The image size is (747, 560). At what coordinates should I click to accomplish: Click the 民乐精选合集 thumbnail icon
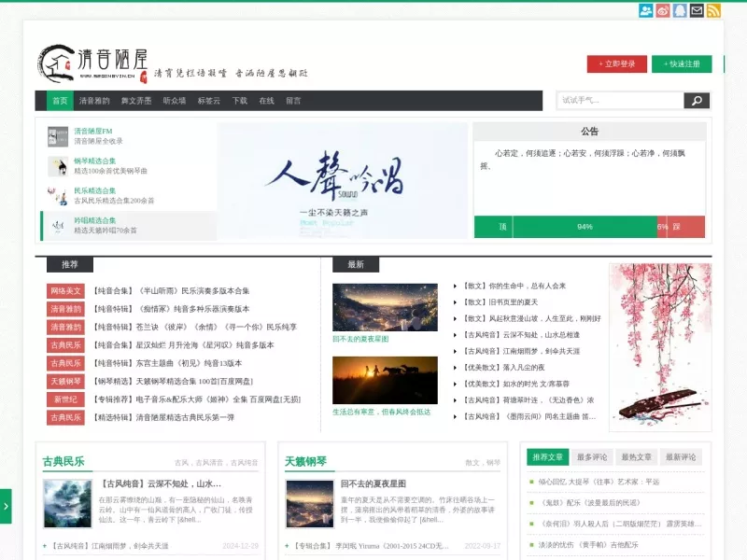point(58,196)
